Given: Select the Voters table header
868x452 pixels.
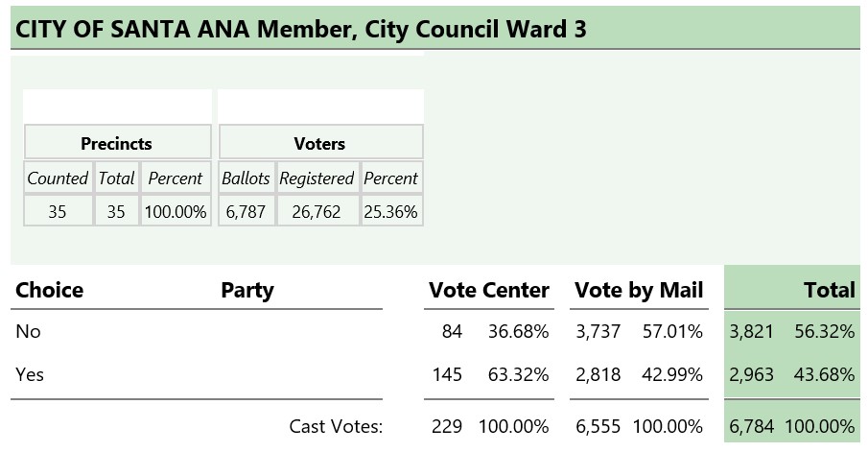Looking at the screenshot, I should coord(320,143).
